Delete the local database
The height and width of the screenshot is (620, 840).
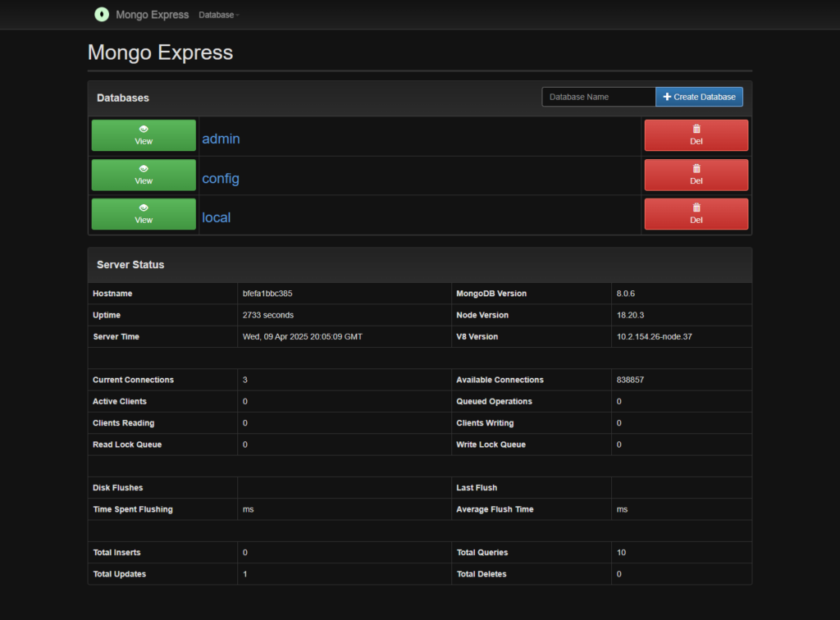(x=696, y=213)
